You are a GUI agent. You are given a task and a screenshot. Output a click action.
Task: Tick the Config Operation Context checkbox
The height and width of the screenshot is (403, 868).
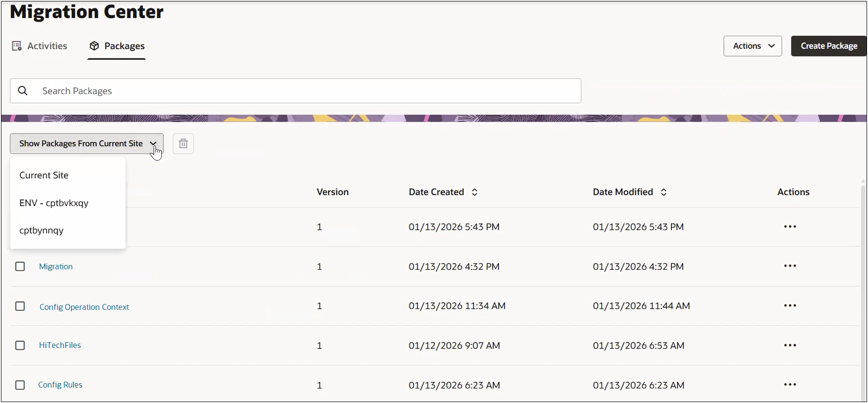(20, 306)
